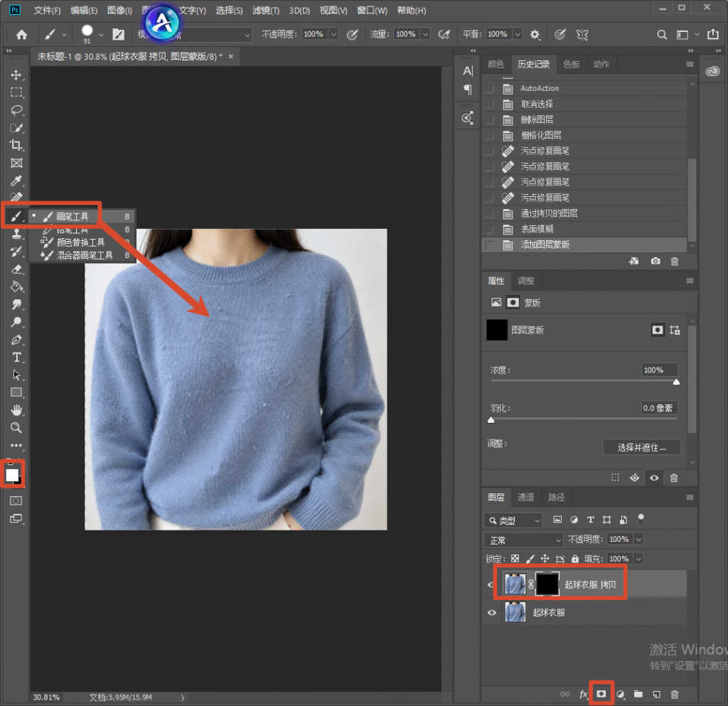Select the Smudge tool
The image size is (728, 706).
tap(16, 304)
